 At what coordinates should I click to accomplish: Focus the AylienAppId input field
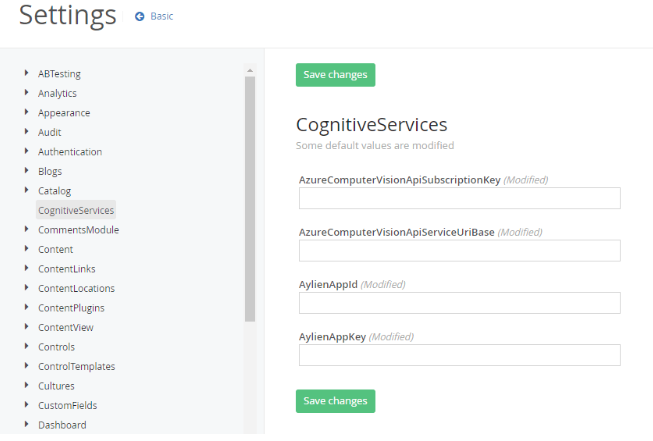tap(460, 303)
